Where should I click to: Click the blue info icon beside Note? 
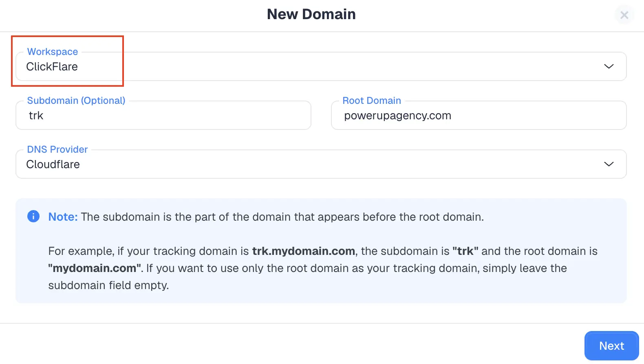tap(33, 216)
